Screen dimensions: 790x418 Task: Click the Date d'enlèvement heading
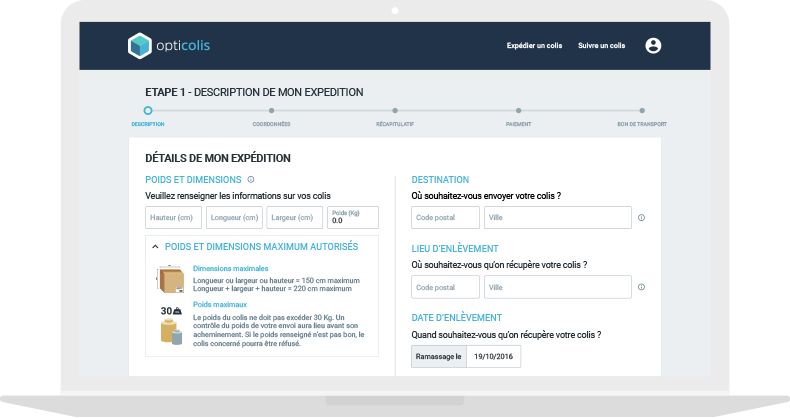click(456, 318)
